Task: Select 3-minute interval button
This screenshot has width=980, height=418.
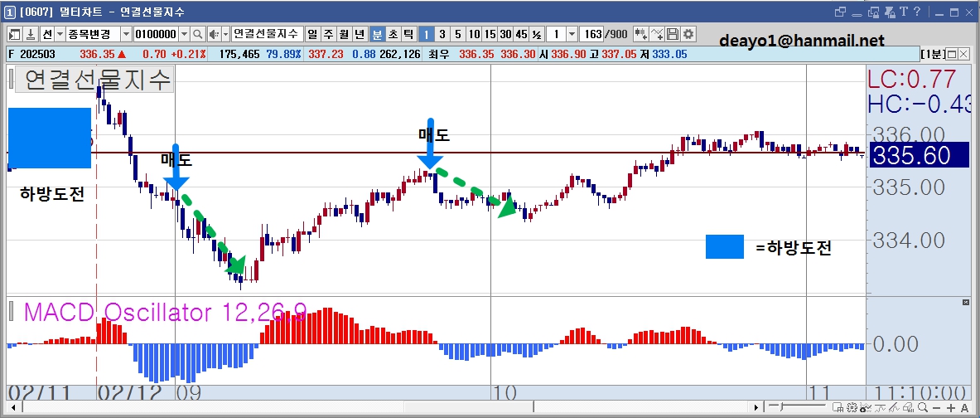Action: [442, 33]
